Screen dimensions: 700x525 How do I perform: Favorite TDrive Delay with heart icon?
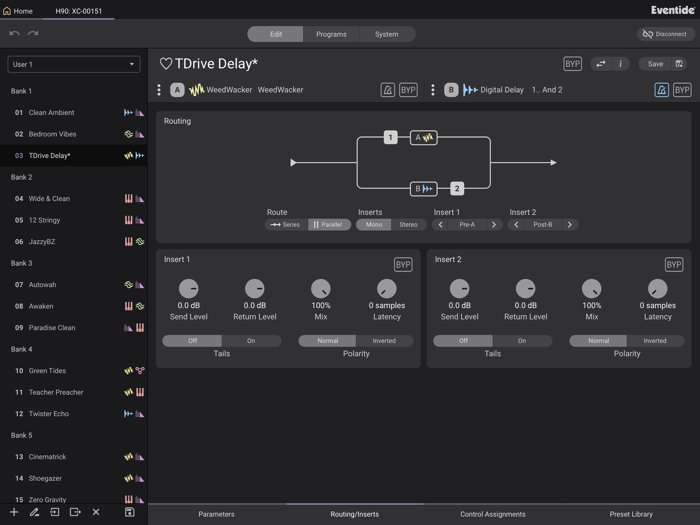(x=166, y=64)
